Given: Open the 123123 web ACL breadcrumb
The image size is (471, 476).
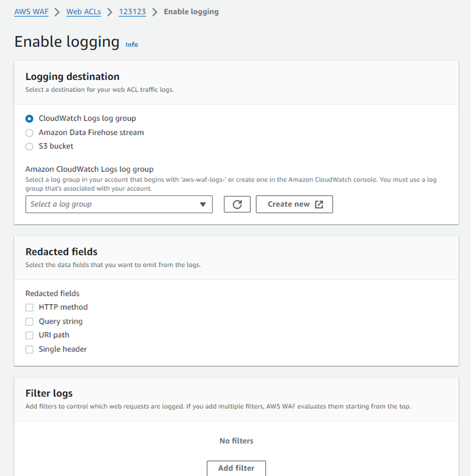Looking at the screenshot, I should 132,12.
